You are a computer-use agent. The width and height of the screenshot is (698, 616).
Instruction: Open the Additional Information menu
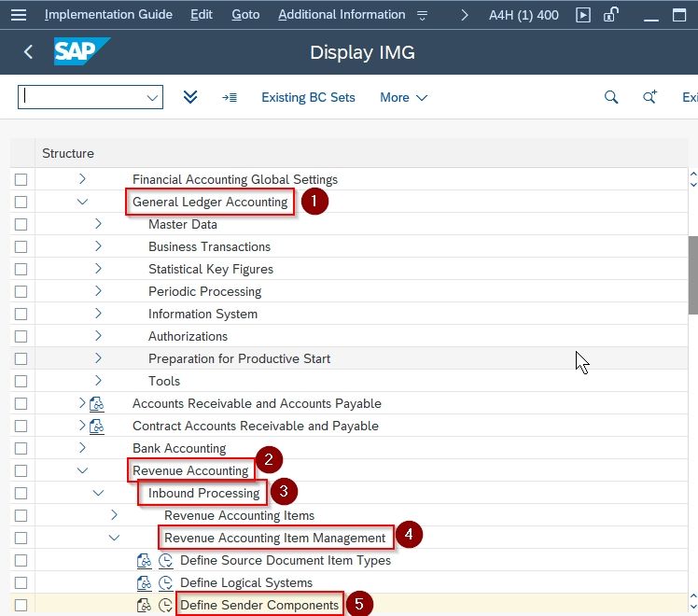(342, 15)
